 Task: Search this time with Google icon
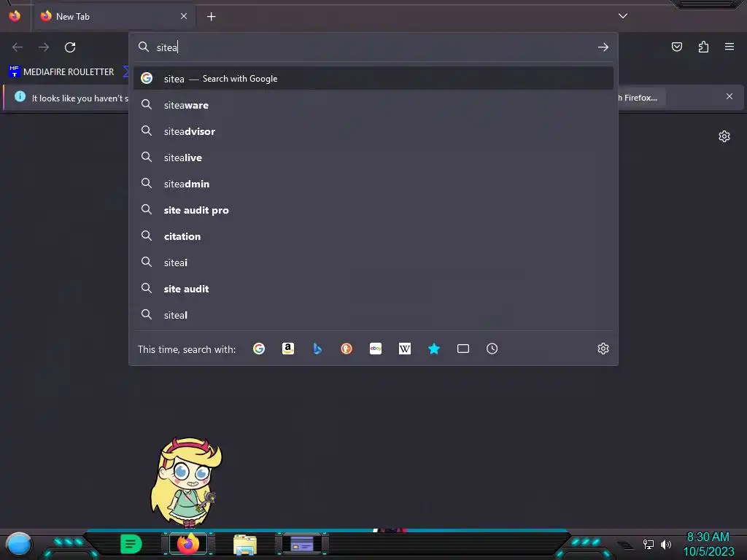coord(259,349)
